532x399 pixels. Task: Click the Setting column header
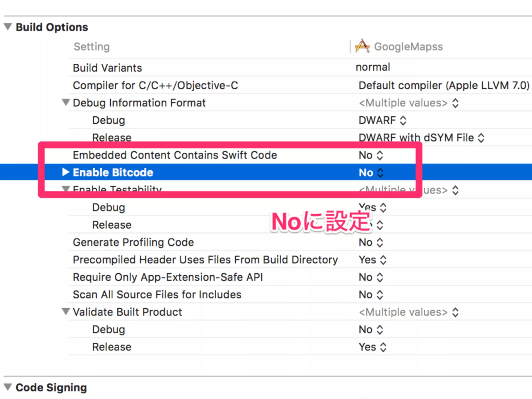(92, 47)
